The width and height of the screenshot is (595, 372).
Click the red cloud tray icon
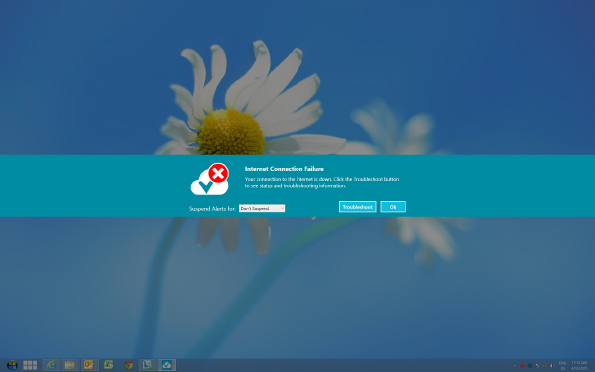[523, 366]
